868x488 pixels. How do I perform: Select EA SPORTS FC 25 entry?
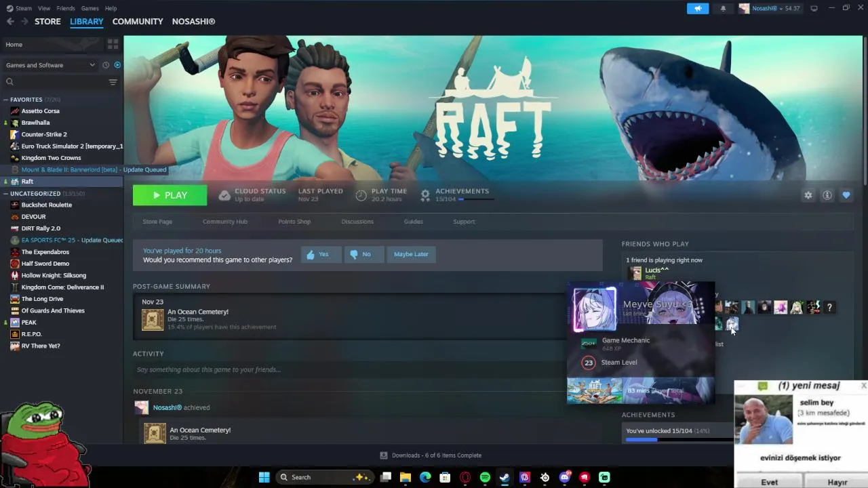72,240
